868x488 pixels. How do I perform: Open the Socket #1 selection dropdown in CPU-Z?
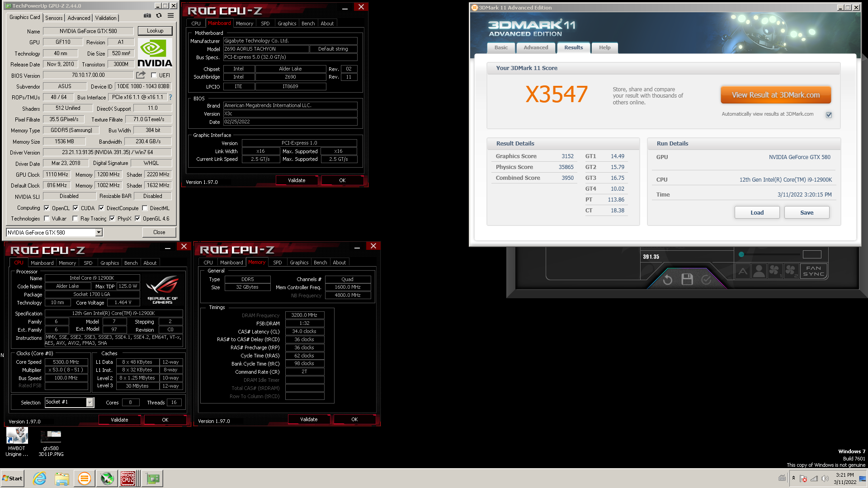(x=90, y=402)
